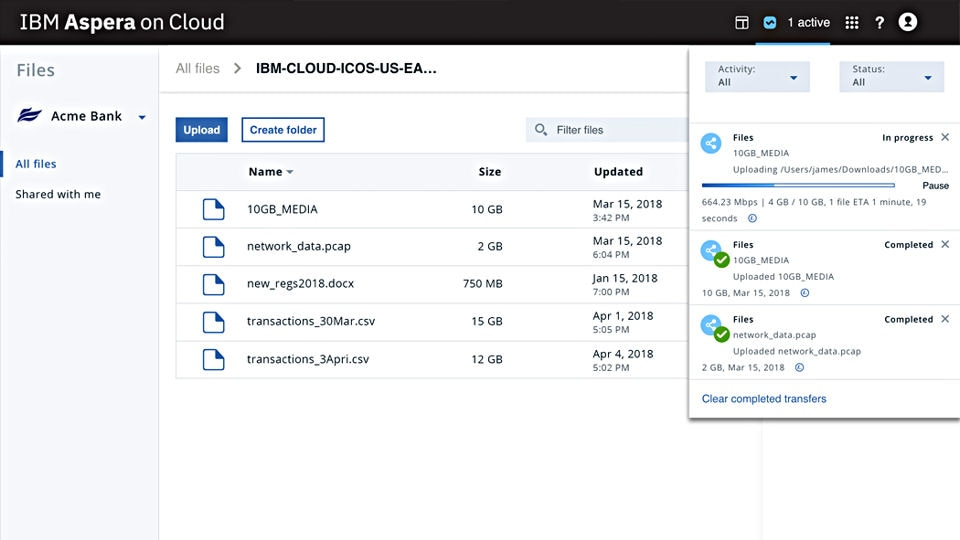The image size is (960, 540).
Task: Open the app switcher grid icon
Action: pyautogui.click(x=851, y=22)
